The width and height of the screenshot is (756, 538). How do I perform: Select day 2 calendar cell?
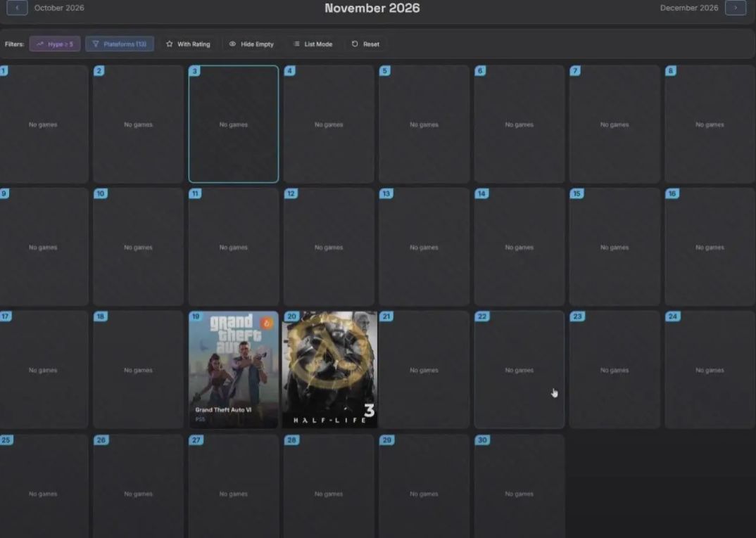tap(139, 124)
